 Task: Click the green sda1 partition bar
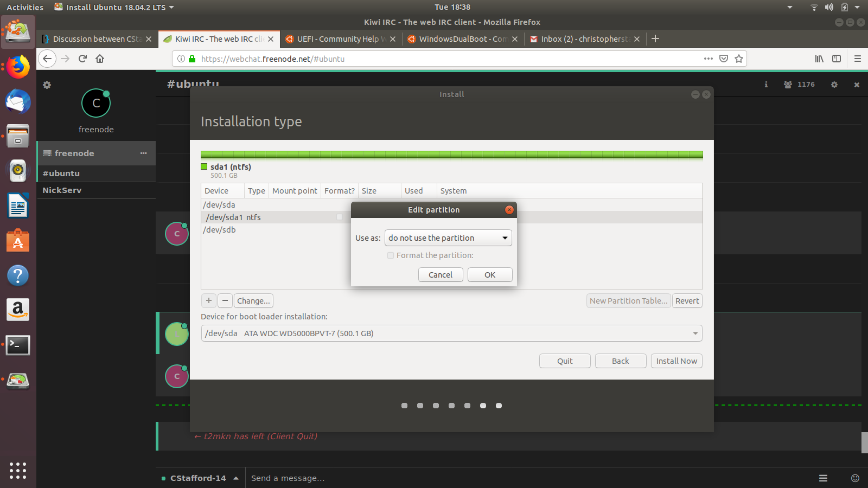451,155
